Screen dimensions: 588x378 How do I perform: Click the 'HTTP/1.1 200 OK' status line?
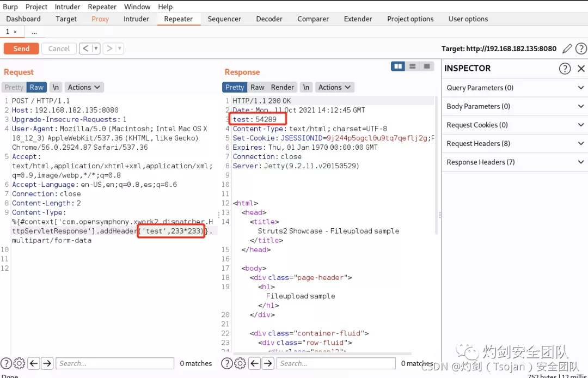click(262, 101)
